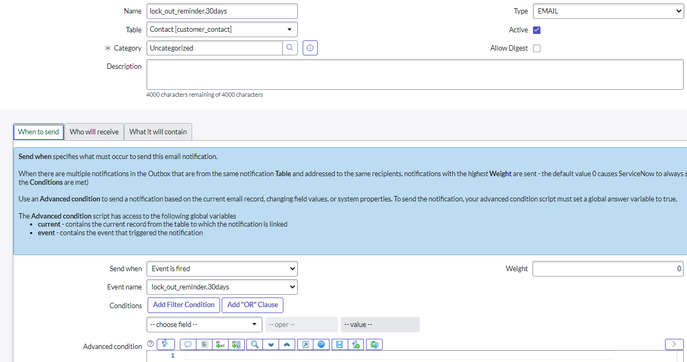
Task: Click find next down-arrow icon
Action: click(271, 344)
